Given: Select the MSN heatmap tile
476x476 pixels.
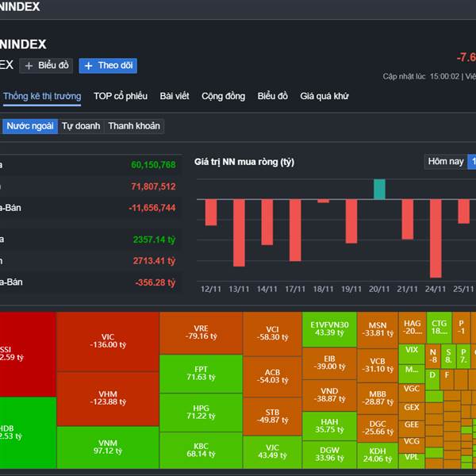Looking at the screenshot, I should [377, 329].
